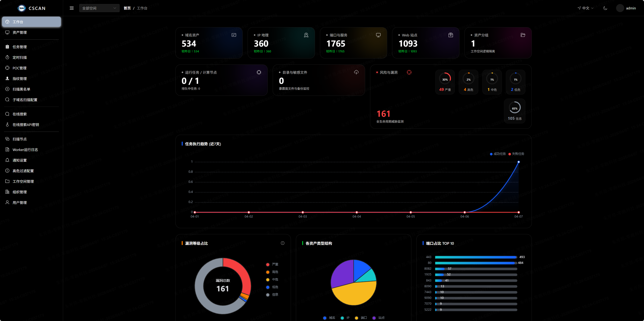Image resolution: width=644 pixels, height=321 pixels.
Task: Click the Web 站点 box icon
Action: click(451, 35)
